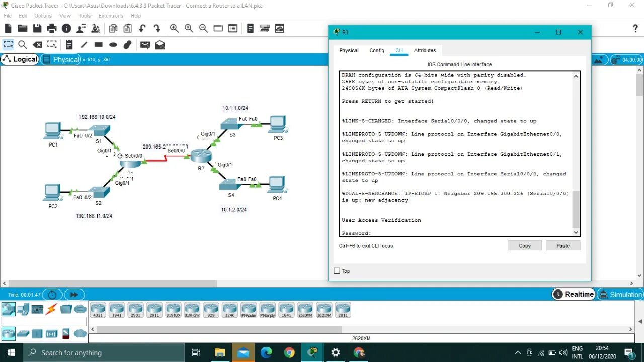The image size is (644, 362).
Task: Open the Attributes tab in R1
Action: tap(425, 50)
